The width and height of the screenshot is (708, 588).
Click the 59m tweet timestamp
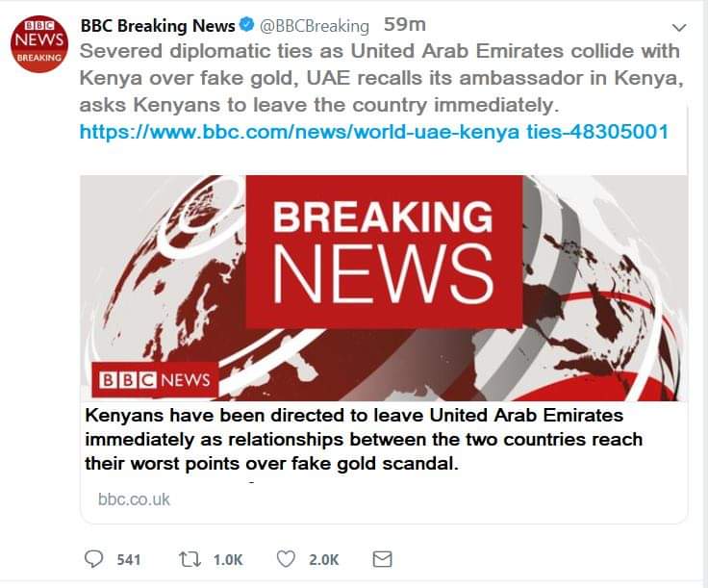[x=404, y=25]
